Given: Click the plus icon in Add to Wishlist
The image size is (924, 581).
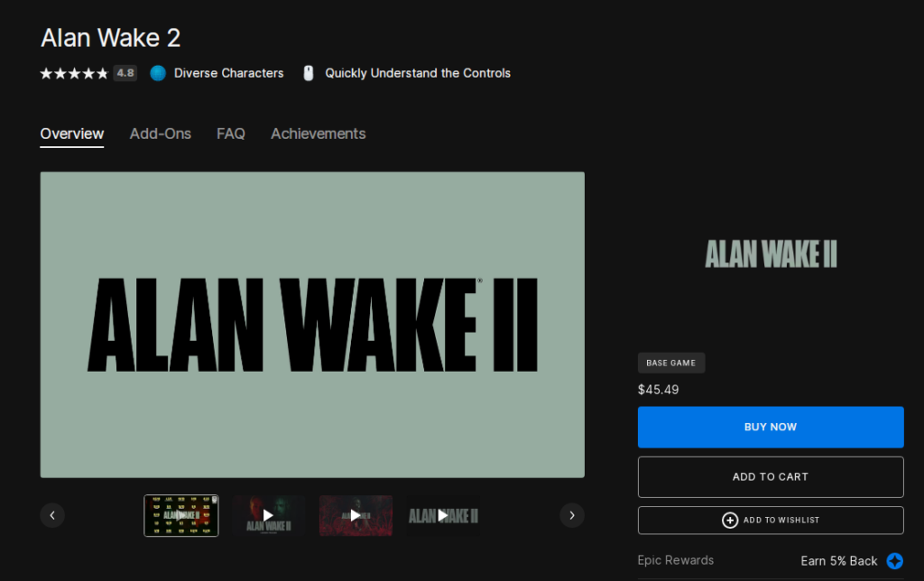Looking at the screenshot, I should (730, 520).
